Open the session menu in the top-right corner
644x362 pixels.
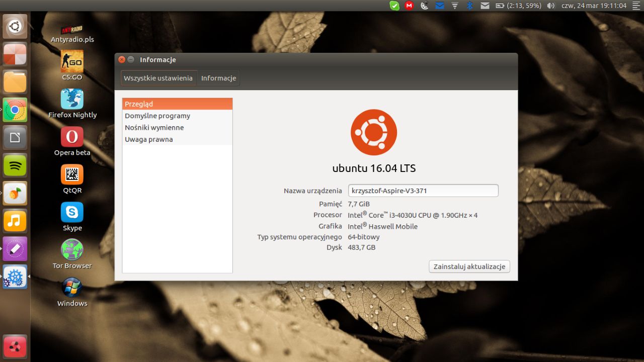[636, 6]
